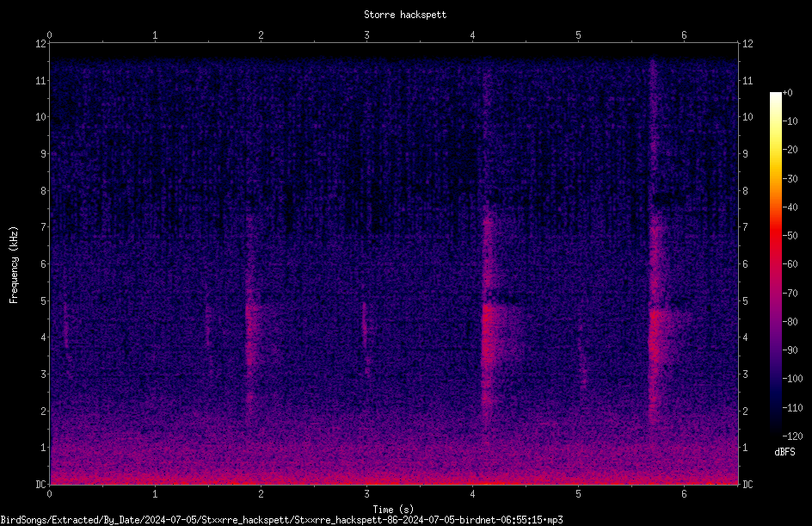Click the "+0" color scale label
Viewport: 812px width, 526px height.
[x=787, y=93]
